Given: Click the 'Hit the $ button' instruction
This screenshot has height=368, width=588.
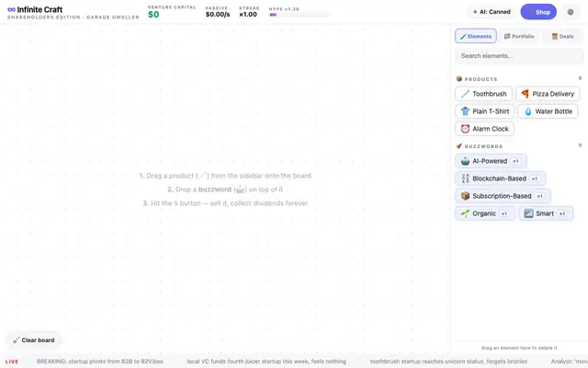Looking at the screenshot, I should click(x=225, y=203).
